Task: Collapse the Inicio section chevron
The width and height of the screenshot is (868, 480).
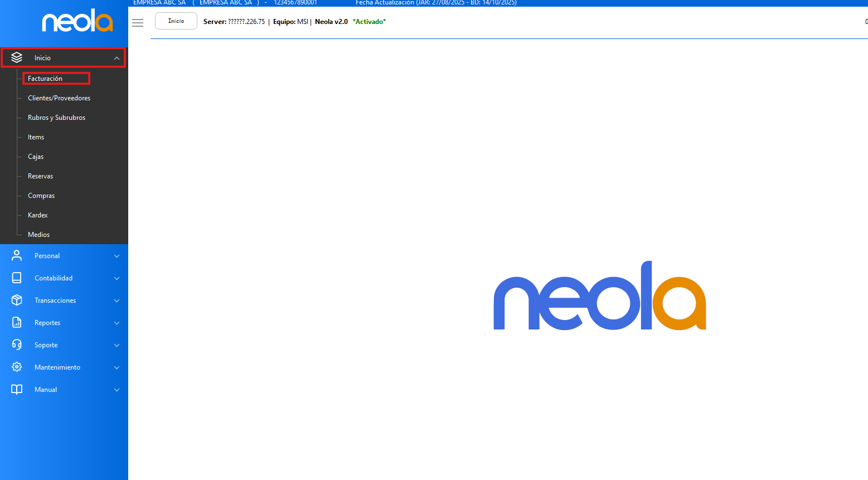Action: (117, 58)
